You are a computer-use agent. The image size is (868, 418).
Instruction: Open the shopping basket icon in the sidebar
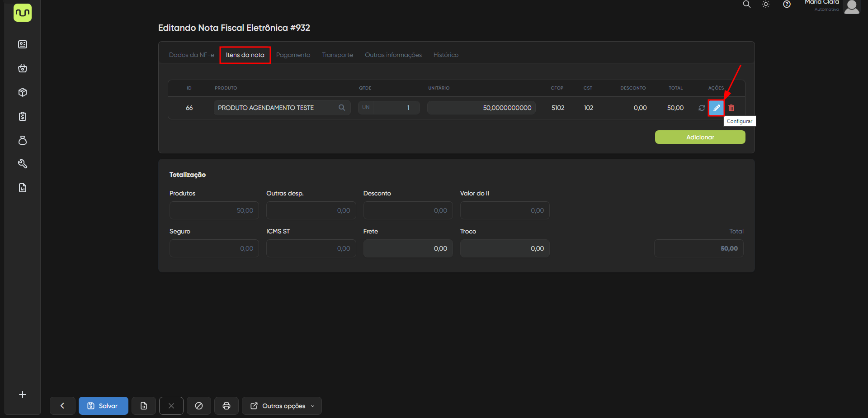pyautogui.click(x=23, y=68)
